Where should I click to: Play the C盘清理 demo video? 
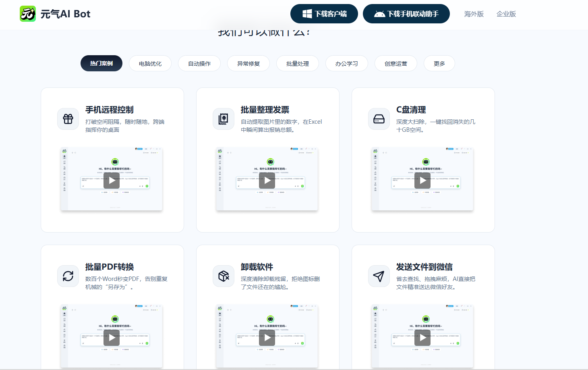(x=422, y=181)
